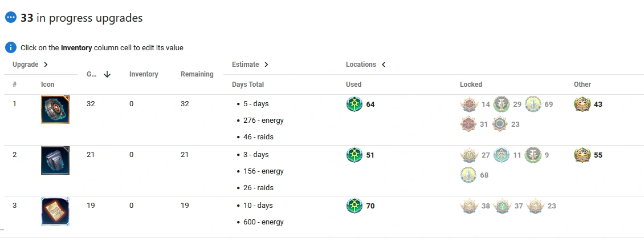644x241 pixels.
Task: Click the blue info icon
Action: pos(11,47)
